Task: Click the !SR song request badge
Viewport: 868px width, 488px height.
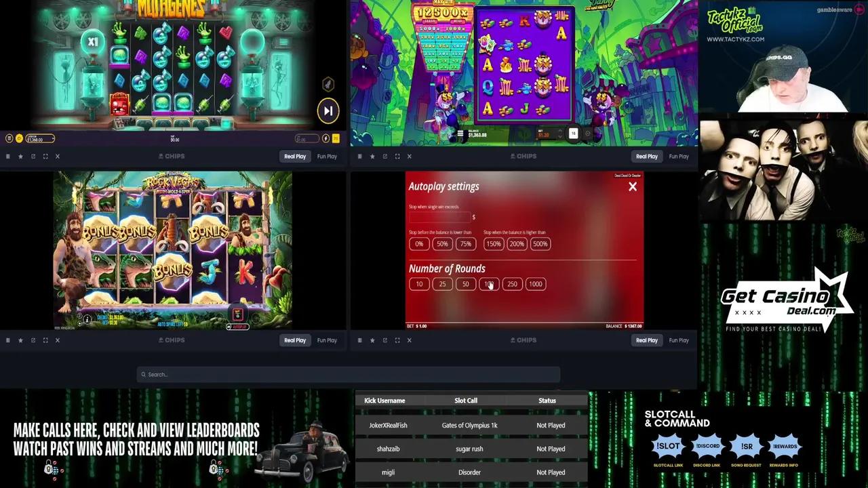Action: (x=747, y=446)
